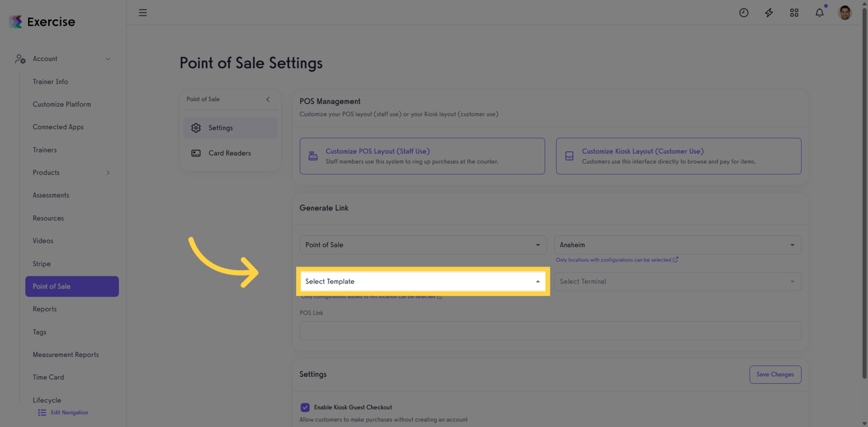Click the clock history icon in top bar
The width and height of the screenshot is (868, 427).
[x=743, y=12]
